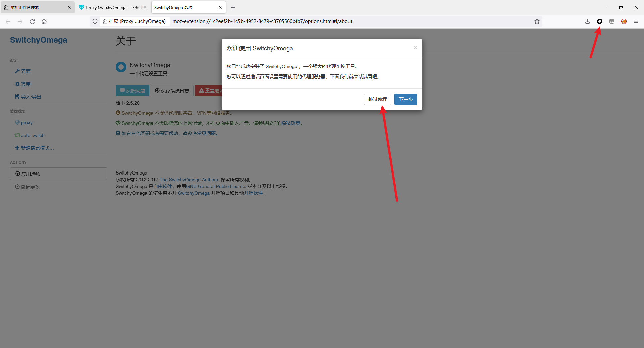The width and height of the screenshot is (644, 348).
Task: Close the SwitchyOmega 选项 tab
Action: coord(220,7)
